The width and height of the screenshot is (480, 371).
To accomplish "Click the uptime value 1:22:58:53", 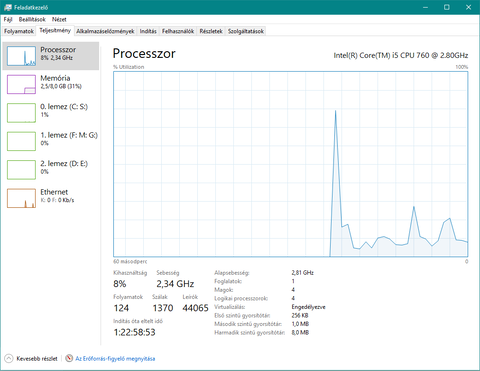I will (x=134, y=332).
